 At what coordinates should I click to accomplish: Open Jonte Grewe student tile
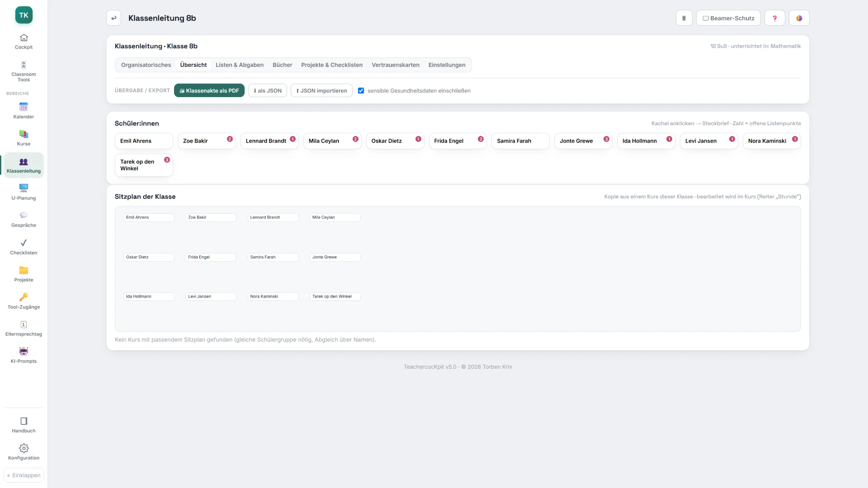pos(583,141)
